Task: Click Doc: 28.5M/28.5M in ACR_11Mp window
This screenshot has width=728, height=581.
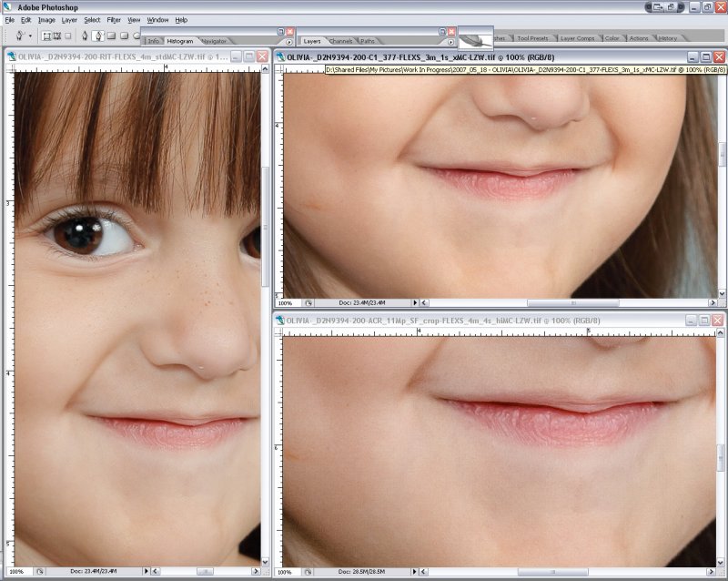Action: [x=361, y=572]
